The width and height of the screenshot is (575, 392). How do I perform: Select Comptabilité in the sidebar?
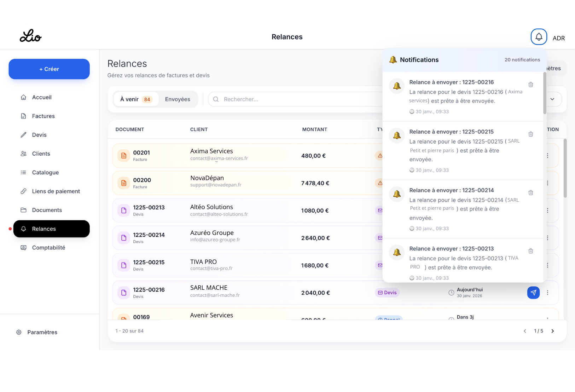[x=48, y=248]
